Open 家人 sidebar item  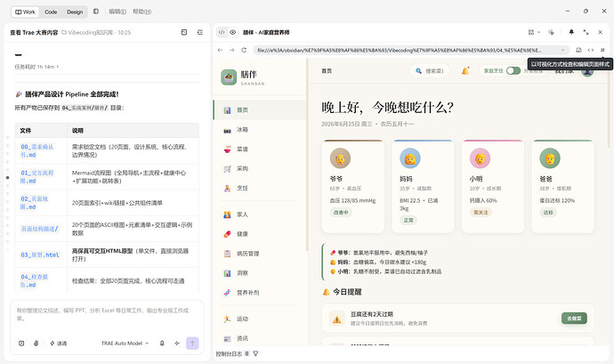click(x=260, y=214)
